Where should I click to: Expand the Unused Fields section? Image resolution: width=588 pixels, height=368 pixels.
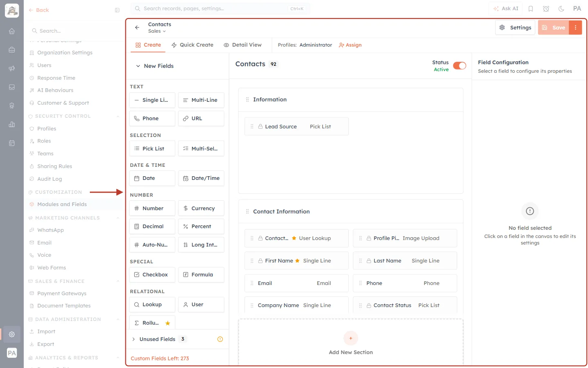click(134, 339)
